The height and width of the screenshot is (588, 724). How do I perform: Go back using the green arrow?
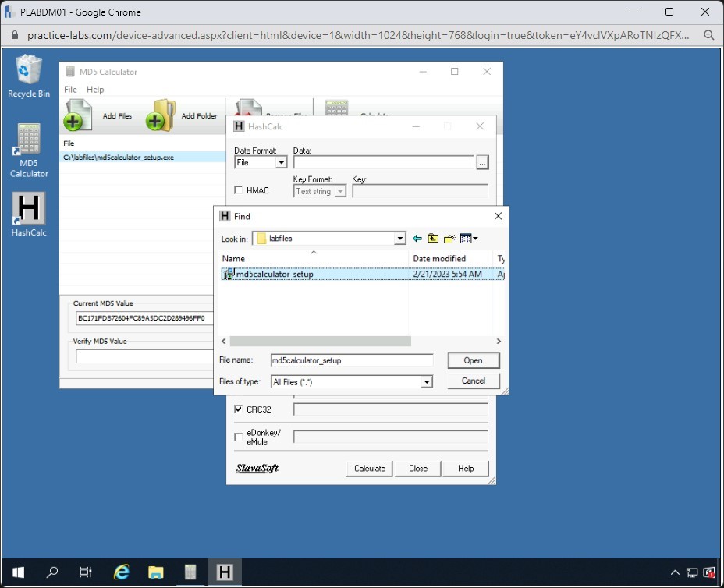click(417, 239)
